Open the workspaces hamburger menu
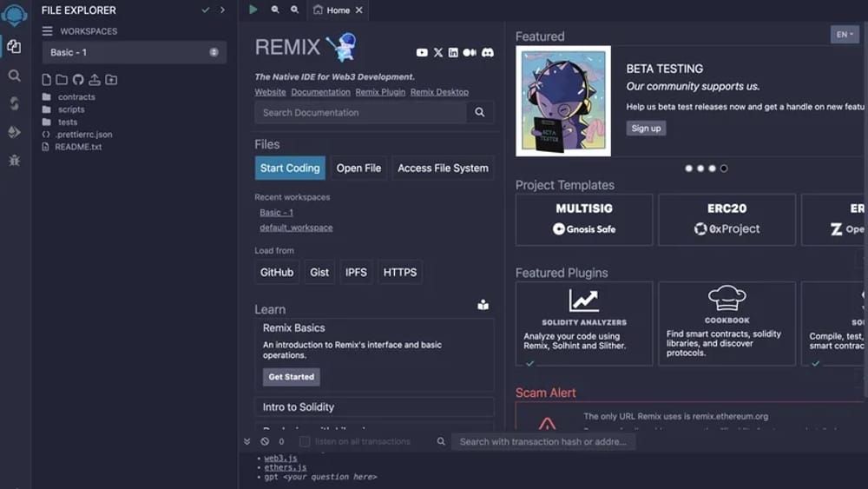Viewport: 868px width, 489px height. click(48, 31)
